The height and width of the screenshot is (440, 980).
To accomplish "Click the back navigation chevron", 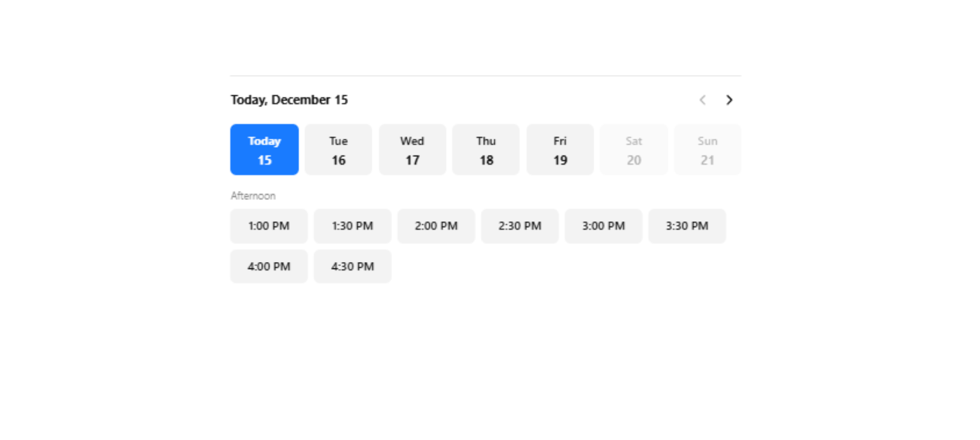I will pyautogui.click(x=702, y=99).
